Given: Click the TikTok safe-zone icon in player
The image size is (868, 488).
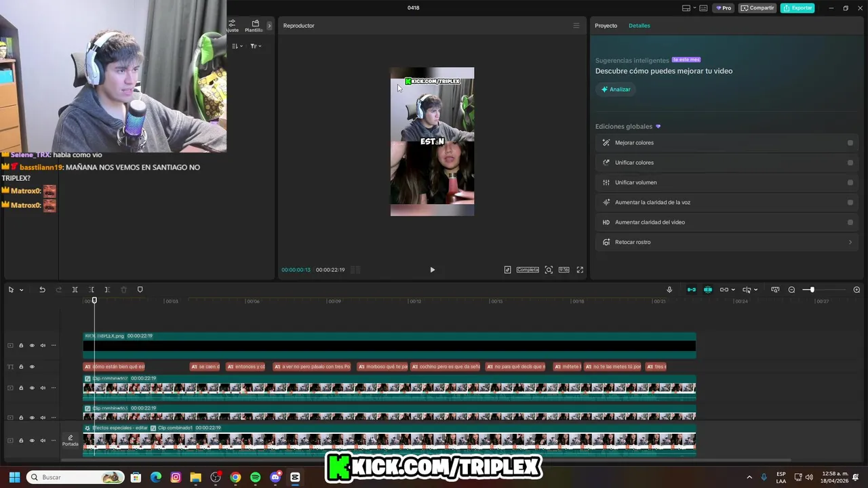Looking at the screenshot, I should [507, 270].
